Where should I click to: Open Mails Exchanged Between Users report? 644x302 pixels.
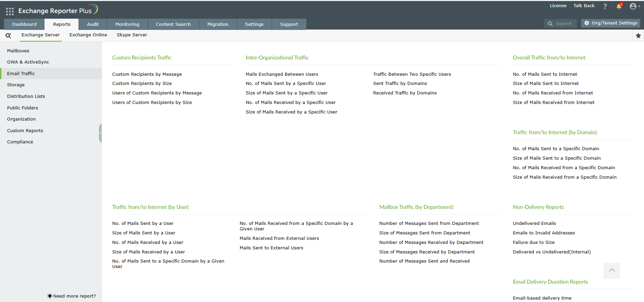[x=282, y=74]
